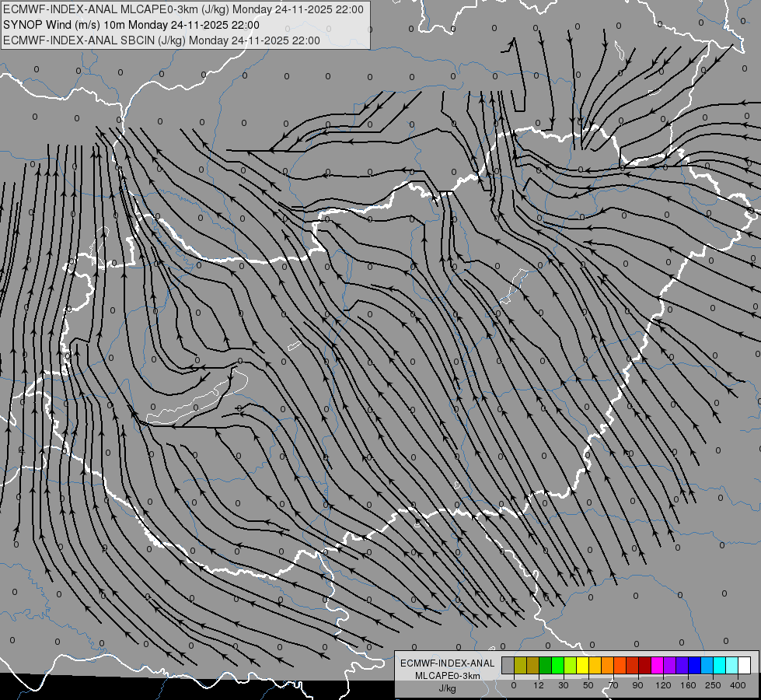Click the gray swatch in the legend

click(508, 665)
